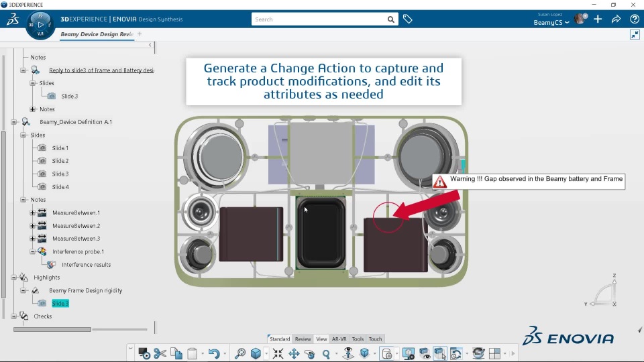This screenshot has height=362, width=644.
Task: Collapse tree panel with the left chevron
Action: point(150,45)
